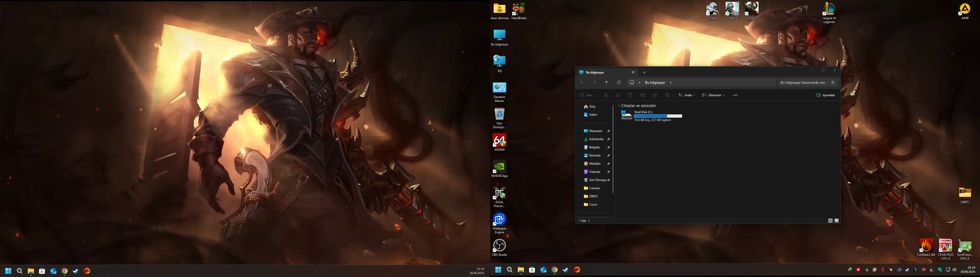Open the MSI Afterburner plane tray icon

[891, 270]
